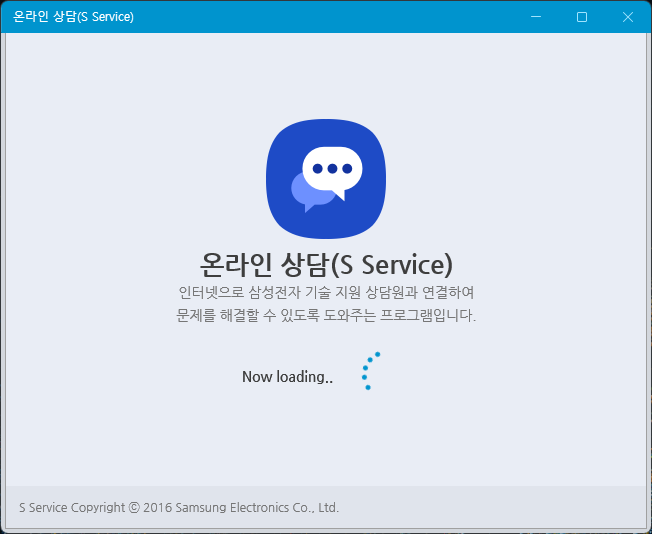This screenshot has height=534, width=652.
Task: Click the description line starting with 문제를
Action: coord(325,315)
